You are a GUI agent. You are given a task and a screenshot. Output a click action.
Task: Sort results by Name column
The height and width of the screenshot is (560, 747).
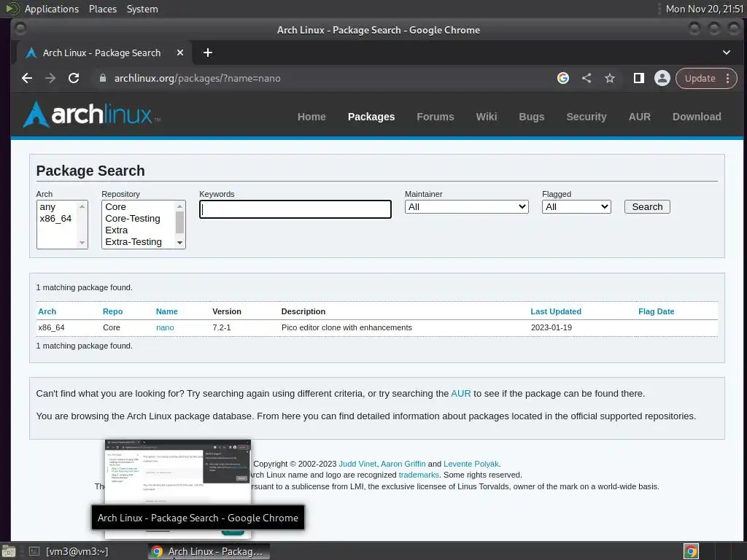(167, 311)
